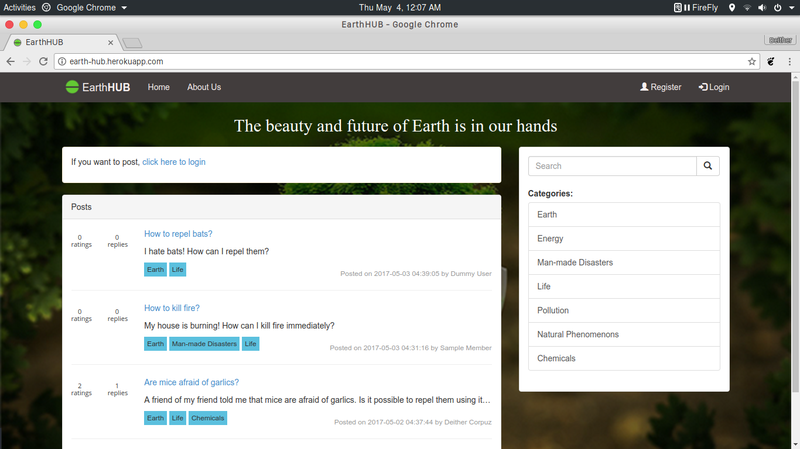Image resolution: width=800 pixels, height=449 pixels.
Task: Follow 'click here to login' link
Action: click(174, 161)
